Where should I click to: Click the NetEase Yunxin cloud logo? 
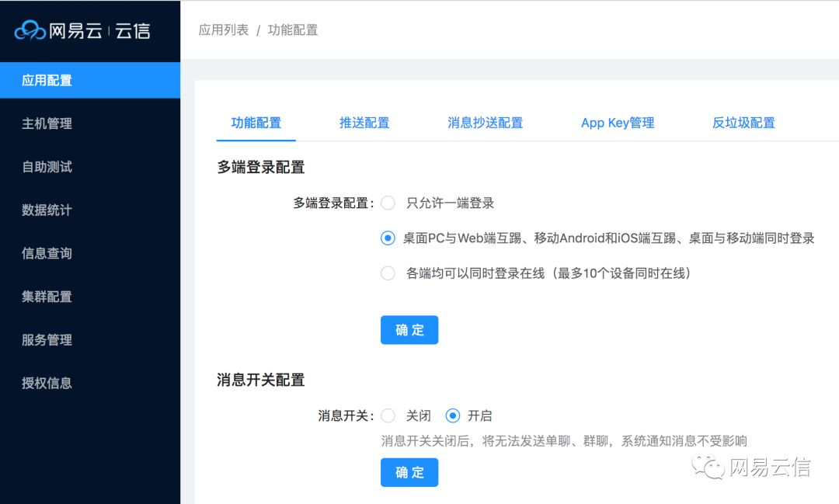[82, 30]
